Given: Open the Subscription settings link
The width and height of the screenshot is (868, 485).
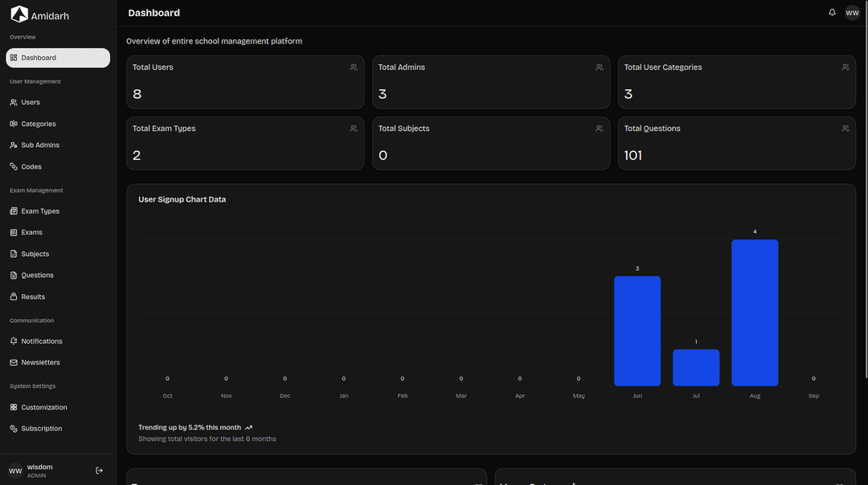Looking at the screenshot, I should point(41,429).
